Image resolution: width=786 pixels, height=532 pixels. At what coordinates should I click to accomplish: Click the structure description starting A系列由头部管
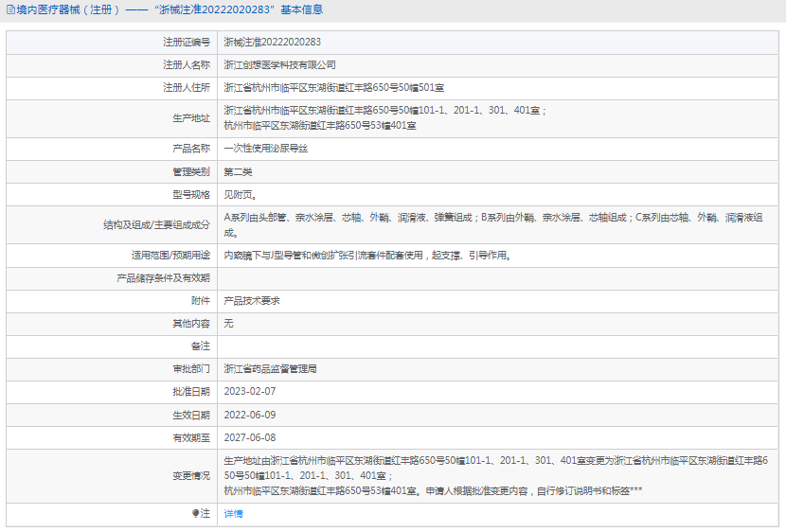pyautogui.click(x=493, y=225)
